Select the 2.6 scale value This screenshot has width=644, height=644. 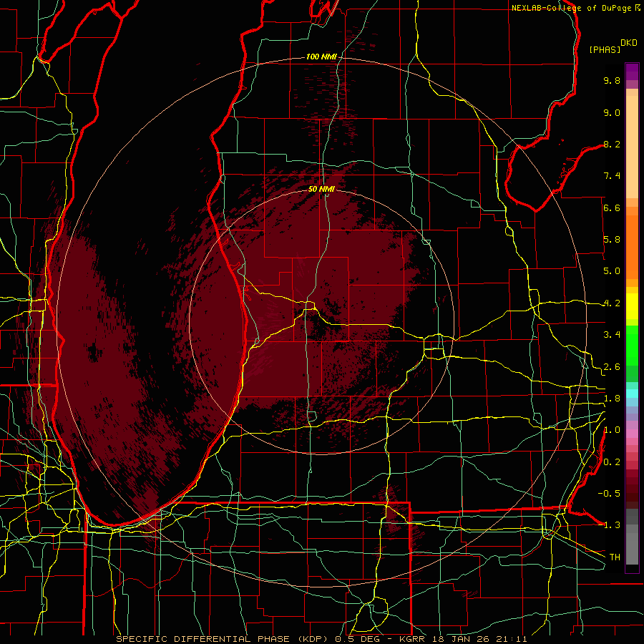point(612,367)
